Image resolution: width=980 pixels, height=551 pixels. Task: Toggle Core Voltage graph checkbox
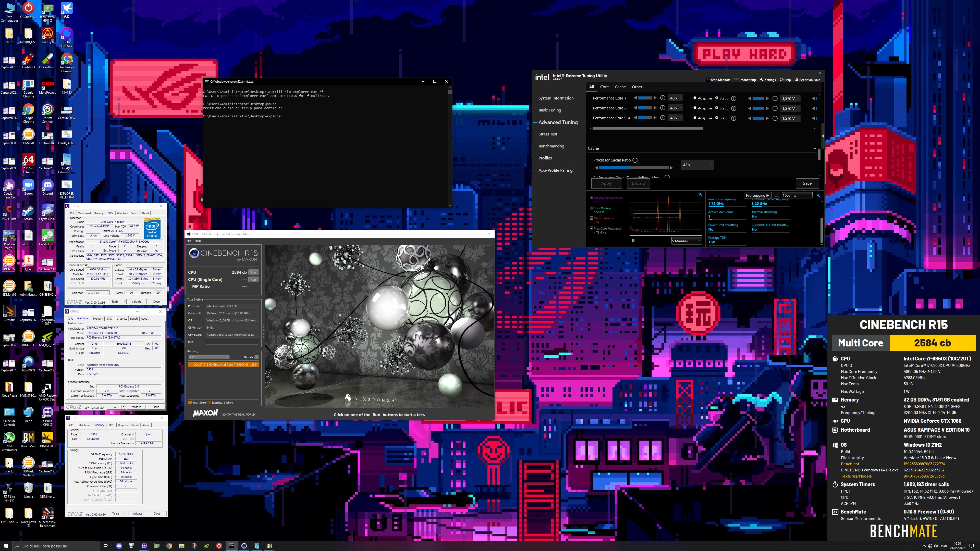point(591,208)
